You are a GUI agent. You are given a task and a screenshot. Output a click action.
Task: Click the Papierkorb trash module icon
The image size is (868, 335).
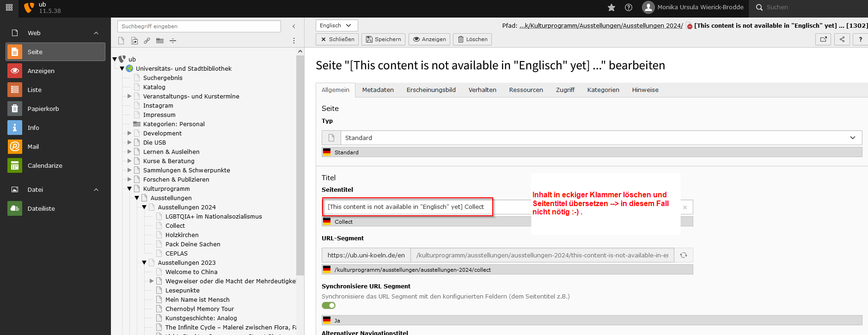tap(15, 109)
